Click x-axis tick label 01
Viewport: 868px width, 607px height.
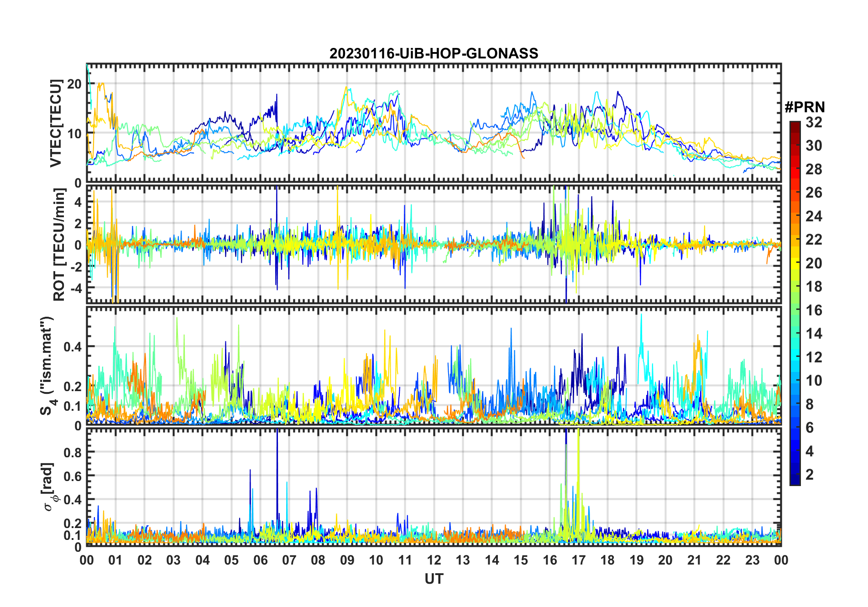pos(115,560)
